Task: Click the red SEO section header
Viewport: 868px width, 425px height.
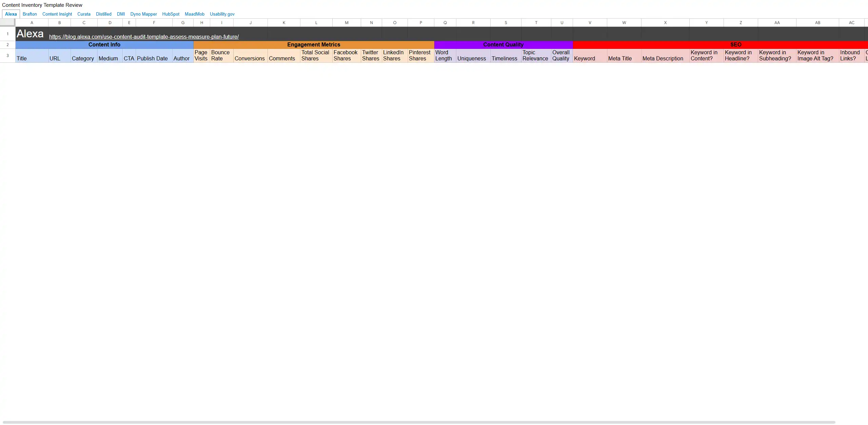Action: click(x=721, y=45)
